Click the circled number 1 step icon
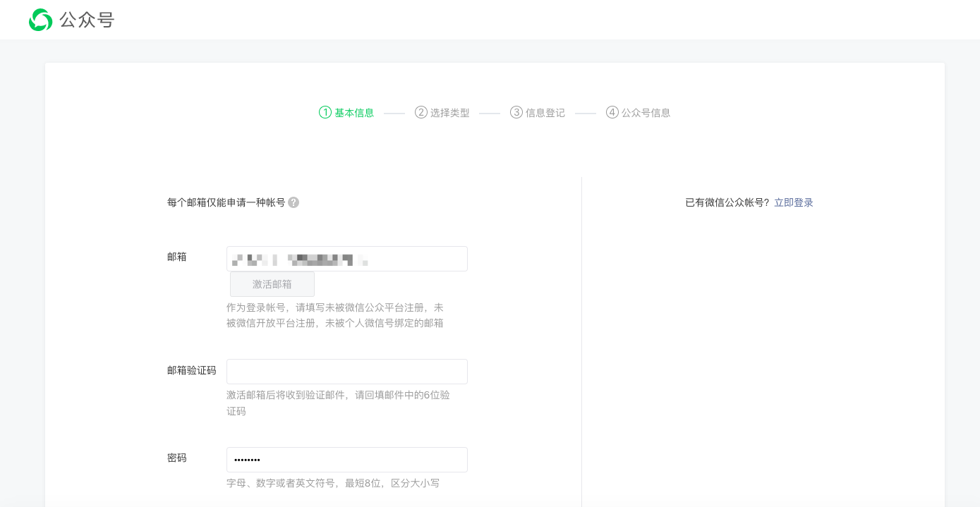Screen dimensions: 980x507 click(x=325, y=112)
